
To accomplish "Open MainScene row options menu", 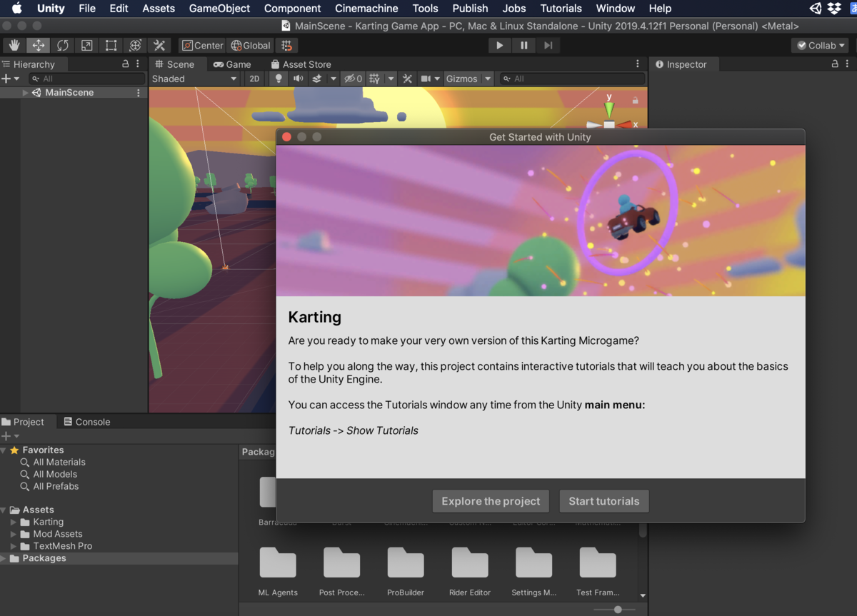I will 139,93.
